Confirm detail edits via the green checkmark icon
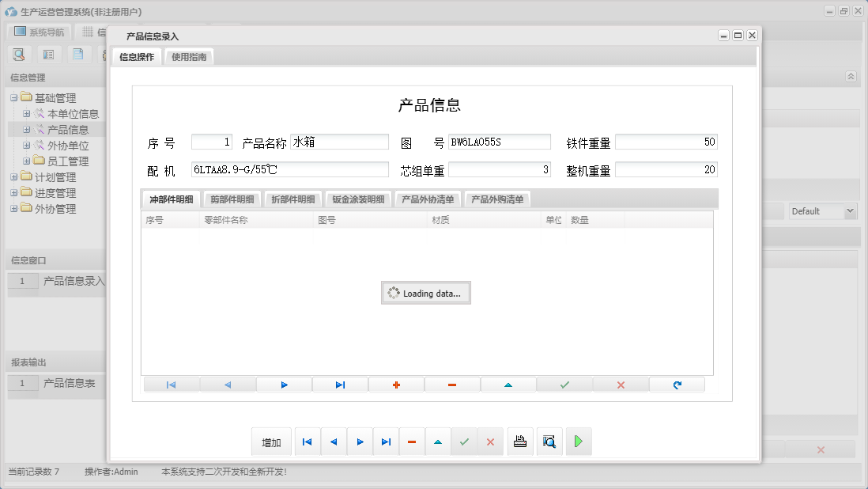 pos(564,384)
